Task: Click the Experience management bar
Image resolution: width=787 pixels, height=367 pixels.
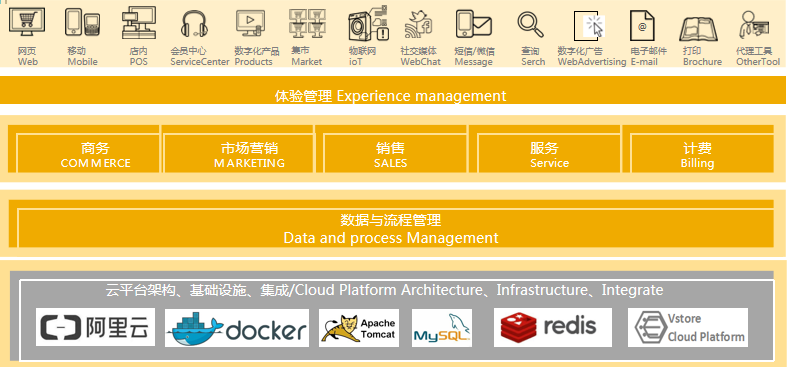Action: point(392,90)
